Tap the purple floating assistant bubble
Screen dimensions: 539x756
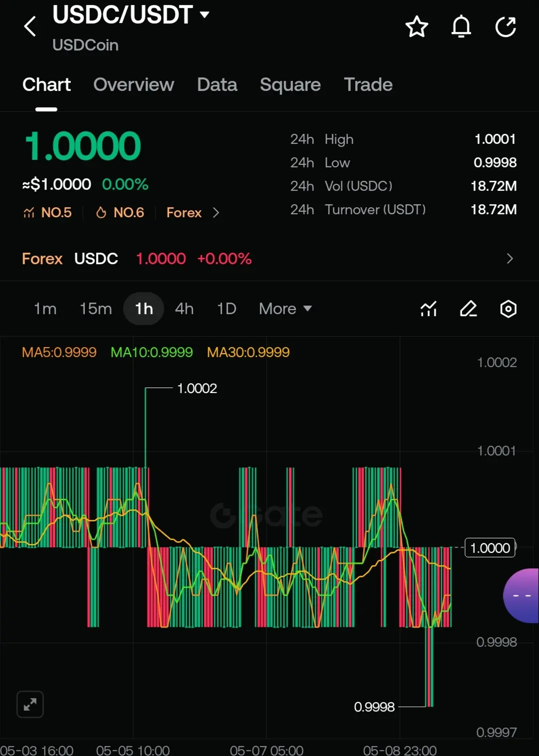tap(521, 596)
